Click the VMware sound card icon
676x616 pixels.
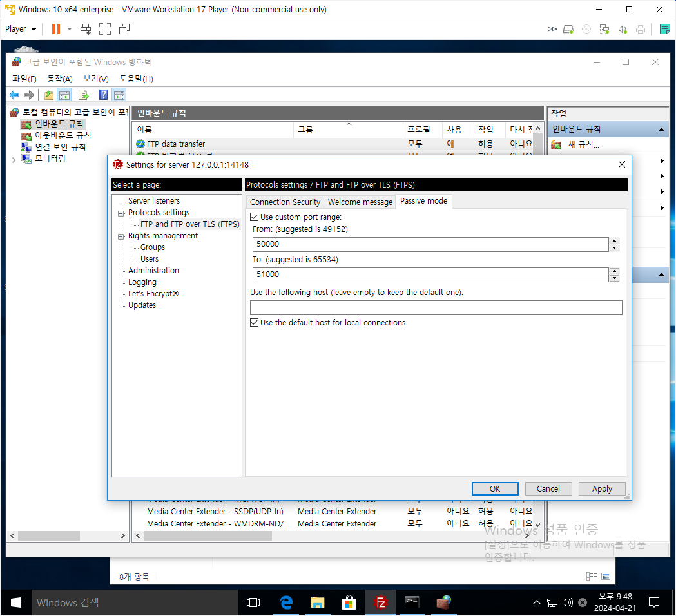tap(623, 29)
